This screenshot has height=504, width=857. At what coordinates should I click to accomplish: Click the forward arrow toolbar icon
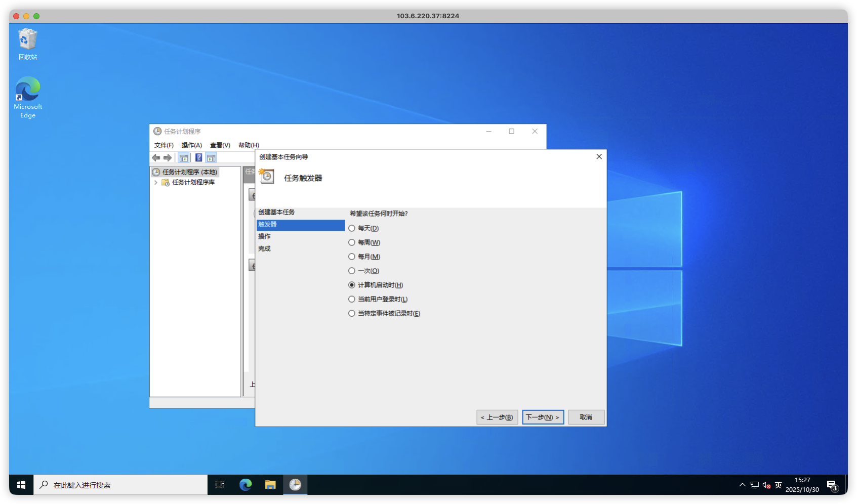click(168, 158)
